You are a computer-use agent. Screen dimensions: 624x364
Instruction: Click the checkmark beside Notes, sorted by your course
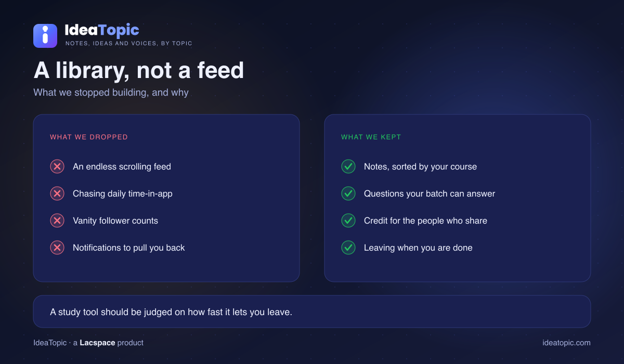348,166
